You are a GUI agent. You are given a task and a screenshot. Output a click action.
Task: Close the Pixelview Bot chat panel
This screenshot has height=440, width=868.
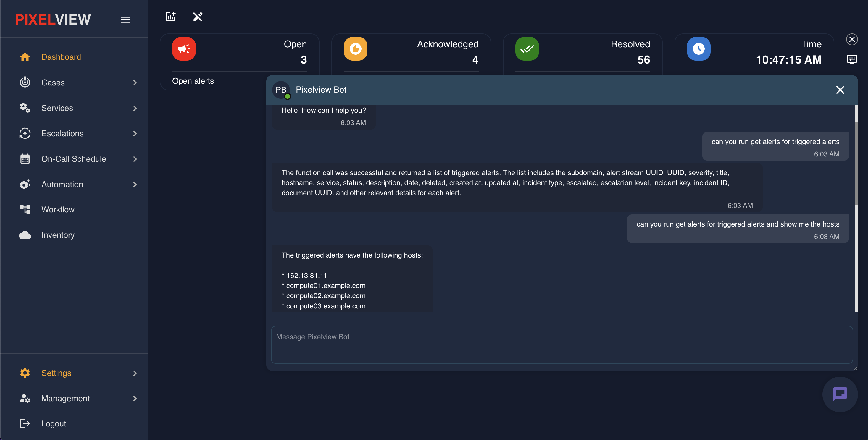pyautogui.click(x=840, y=90)
